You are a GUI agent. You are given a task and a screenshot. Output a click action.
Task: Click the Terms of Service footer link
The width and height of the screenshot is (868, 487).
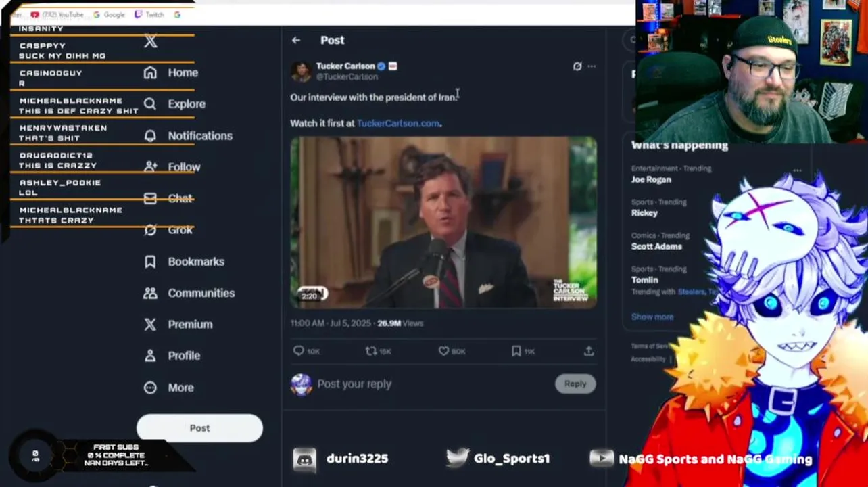[650, 346]
